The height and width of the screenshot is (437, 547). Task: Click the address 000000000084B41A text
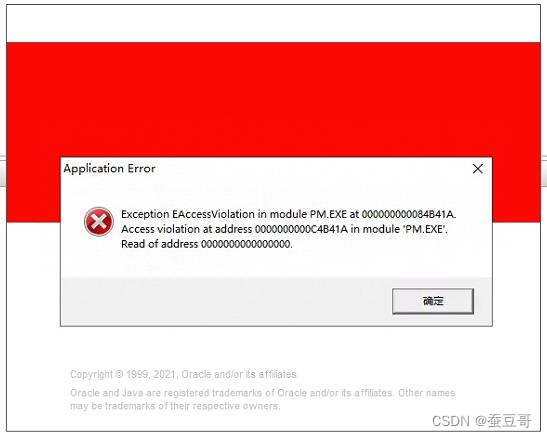tap(409, 214)
